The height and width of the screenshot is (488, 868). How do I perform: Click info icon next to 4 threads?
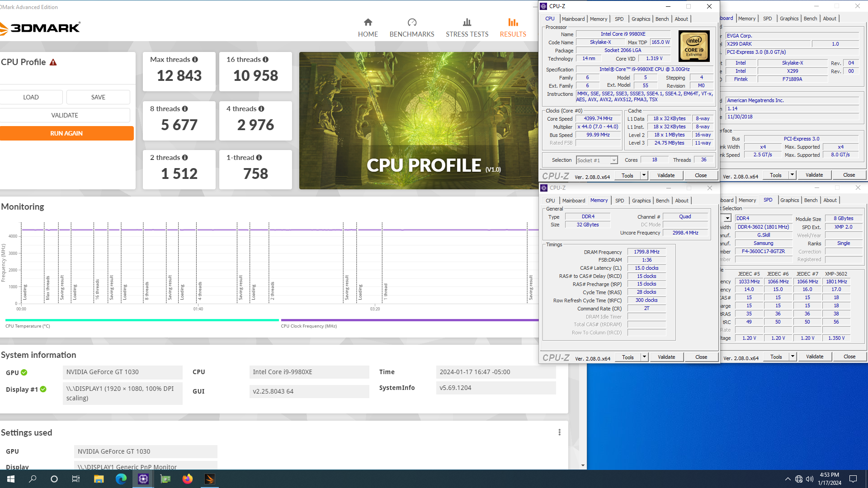point(261,108)
